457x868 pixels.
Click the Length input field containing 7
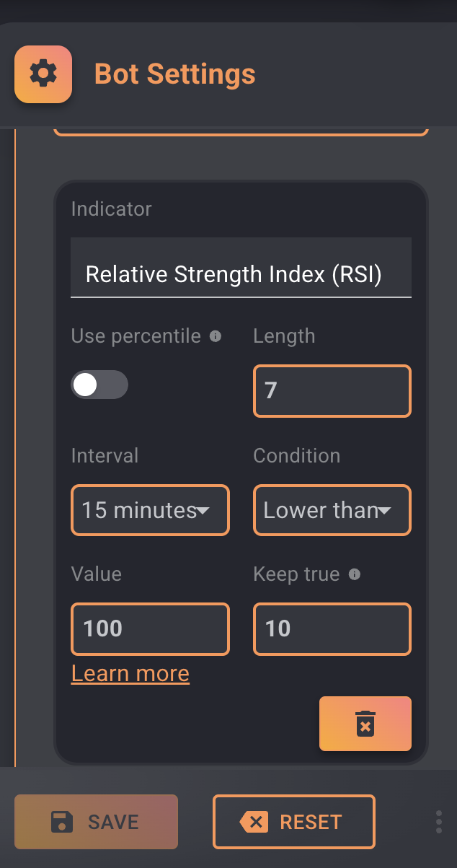click(x=332, y=391)
